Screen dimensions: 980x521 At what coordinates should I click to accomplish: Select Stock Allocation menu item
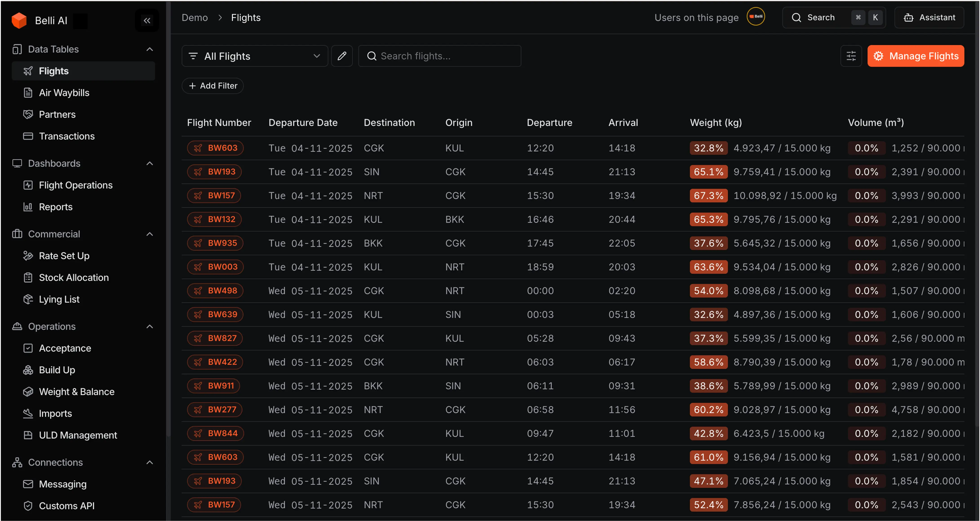[x=73, y=277]
